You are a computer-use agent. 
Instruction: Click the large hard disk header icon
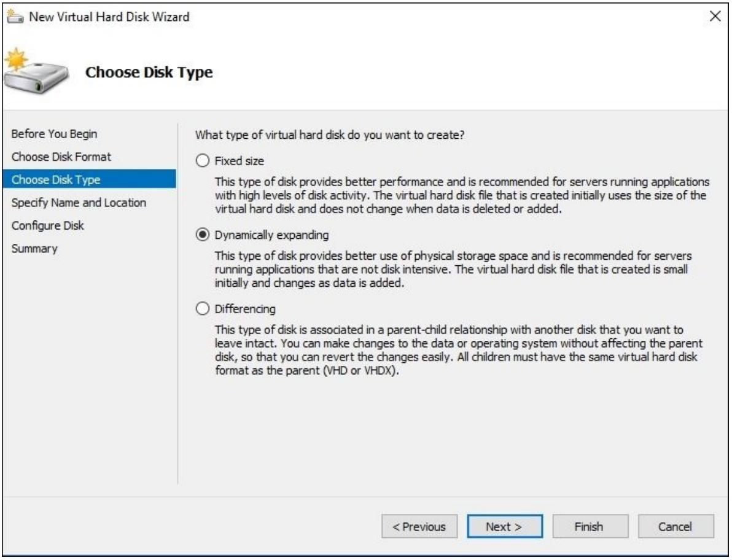tap(36, 71)
